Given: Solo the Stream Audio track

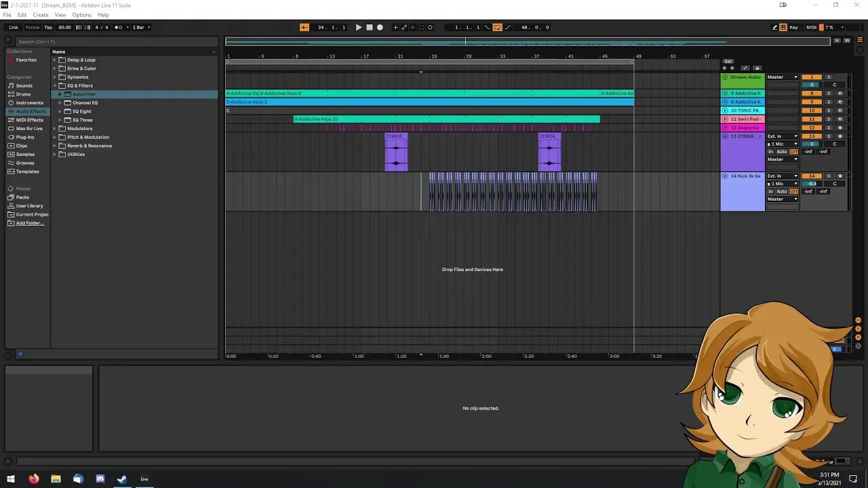Looking at the screenshot, I should pos(828,77).
